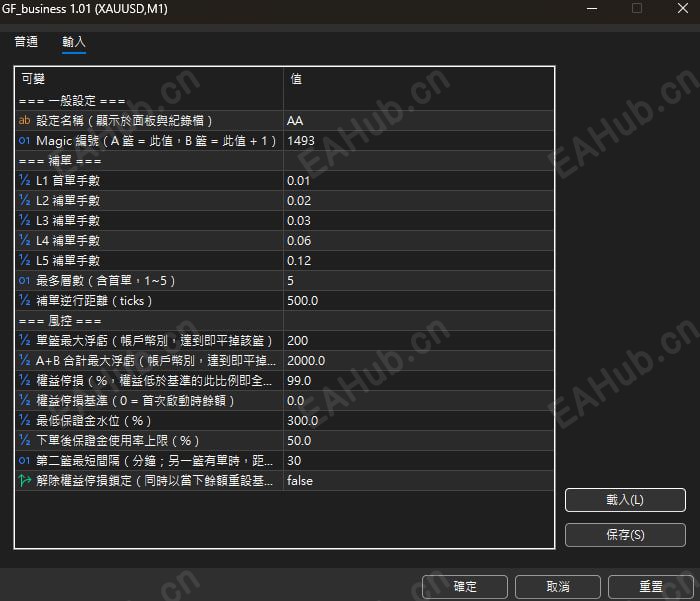700x601 pixels.
Task: Edit the L5 lot value 0.12
Action: (x=418, y=261)
